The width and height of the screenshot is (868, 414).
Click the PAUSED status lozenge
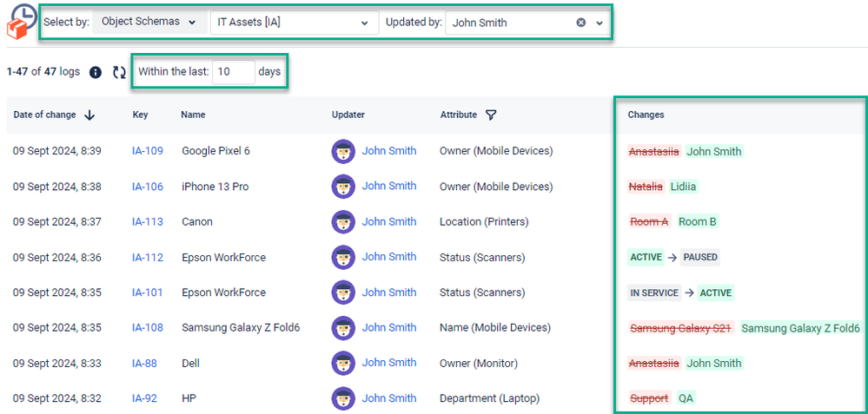[x=700, y=257]
